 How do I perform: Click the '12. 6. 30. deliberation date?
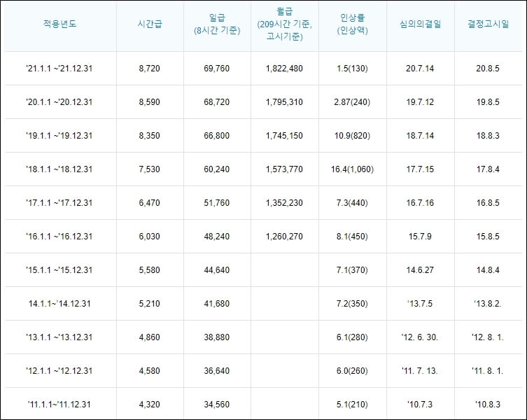(420, 337)
